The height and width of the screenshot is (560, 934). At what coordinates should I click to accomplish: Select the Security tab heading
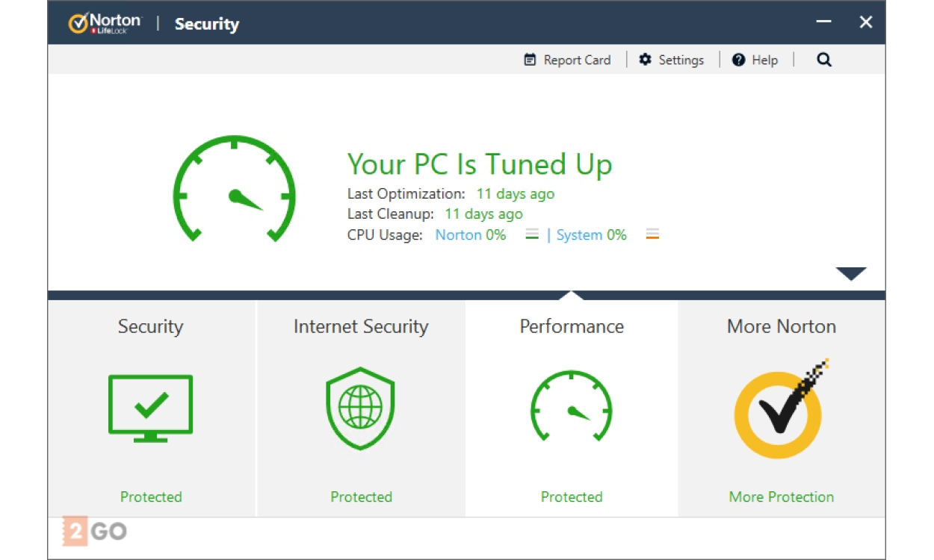(150, 326)
